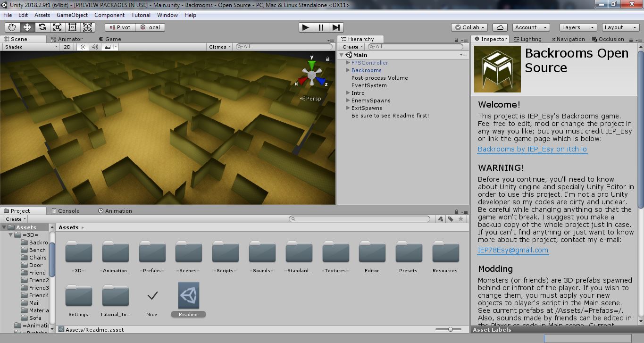Select Post-process Volume in Hierarchy
This screenshot has width=644, height=343.
click(x=379, y=78)
